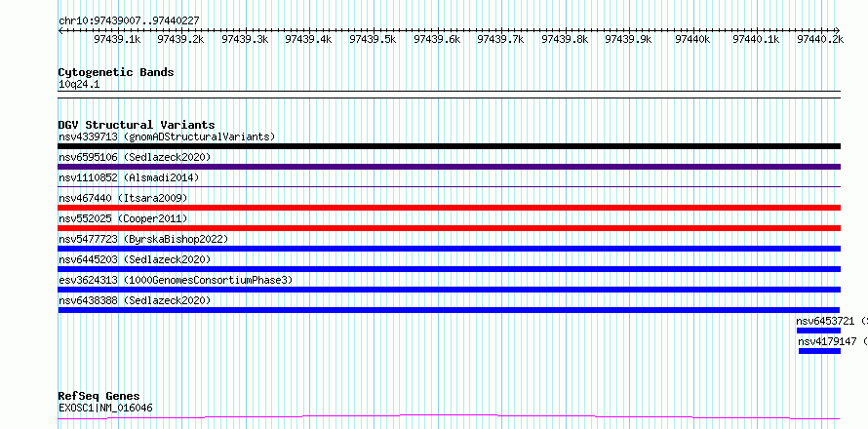Click the 97439.6k ruler tick label

tap(437, 39)
